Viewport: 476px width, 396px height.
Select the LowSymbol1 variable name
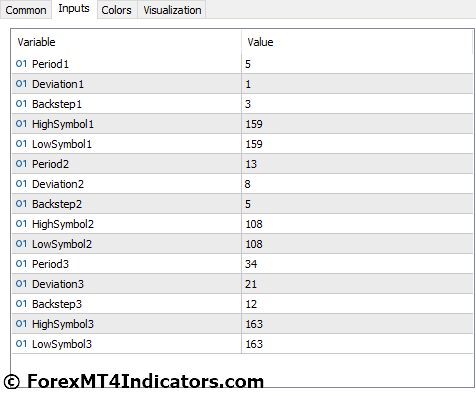point(62,144)
